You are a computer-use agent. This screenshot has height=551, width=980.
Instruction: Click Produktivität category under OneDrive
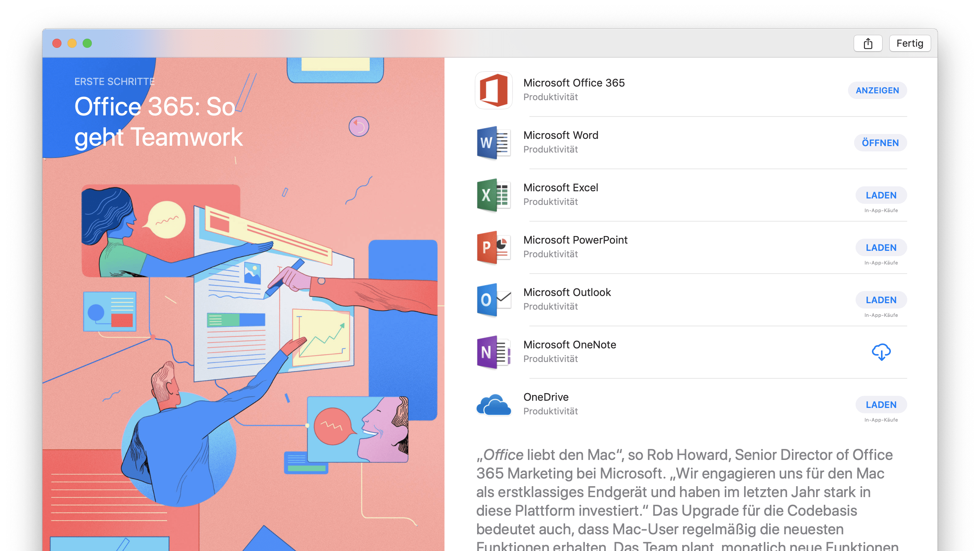[550, 411]
